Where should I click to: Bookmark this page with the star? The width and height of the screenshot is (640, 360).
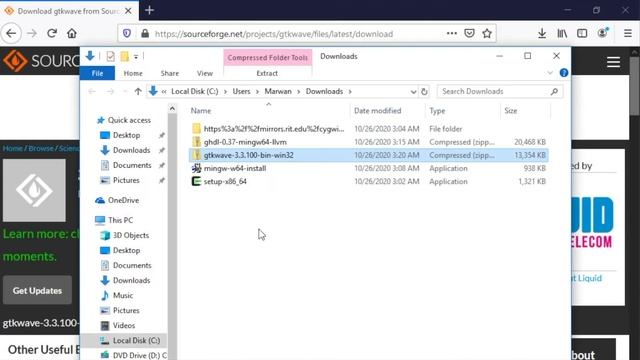coord(487,33)
